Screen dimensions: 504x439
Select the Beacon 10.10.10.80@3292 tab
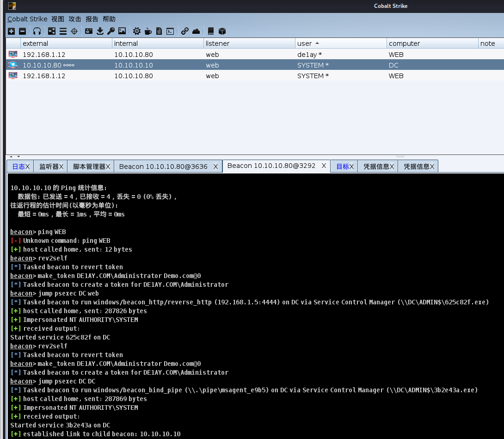point(271,166)
